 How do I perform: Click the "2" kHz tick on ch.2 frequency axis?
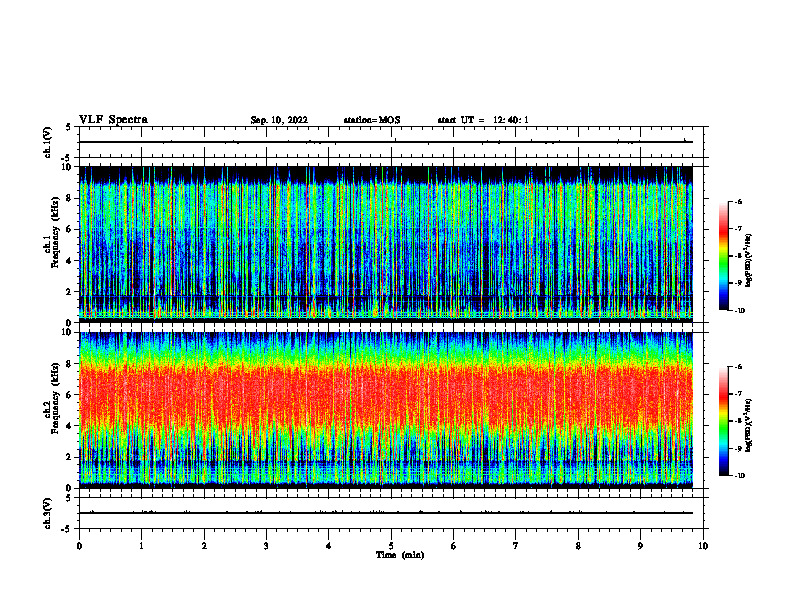70,457
